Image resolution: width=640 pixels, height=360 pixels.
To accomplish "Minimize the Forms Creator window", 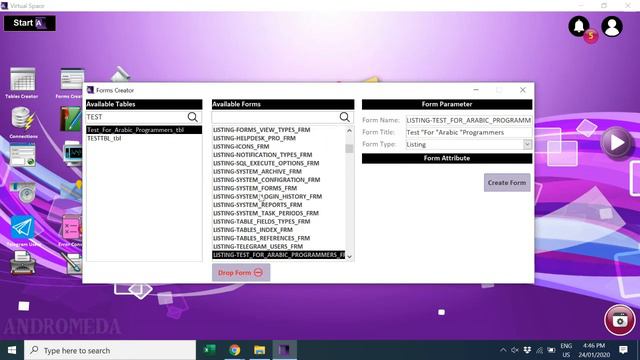I will 476,90.
